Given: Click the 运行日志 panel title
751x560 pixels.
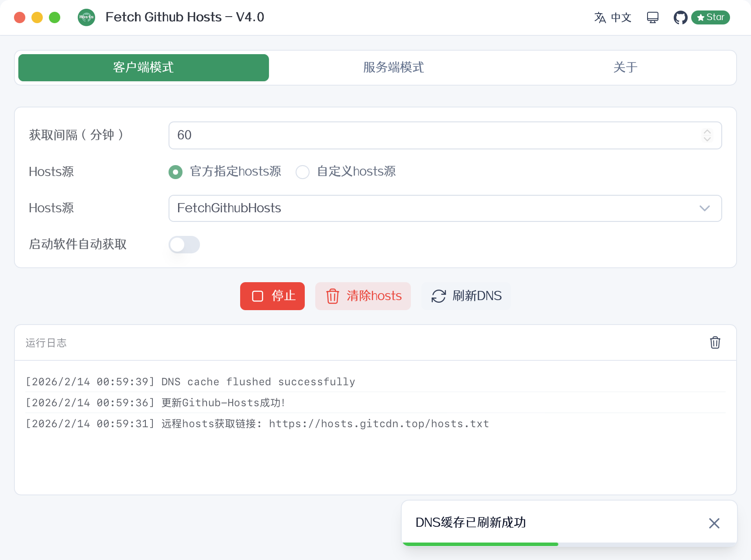Looking at the screenshot, I should (x=46, y=343).
